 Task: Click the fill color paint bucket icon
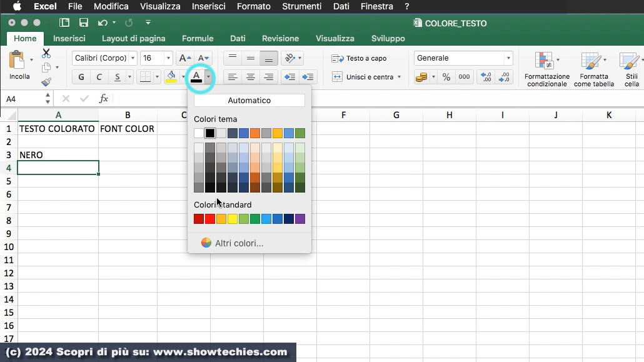click(x=171, y=77)
